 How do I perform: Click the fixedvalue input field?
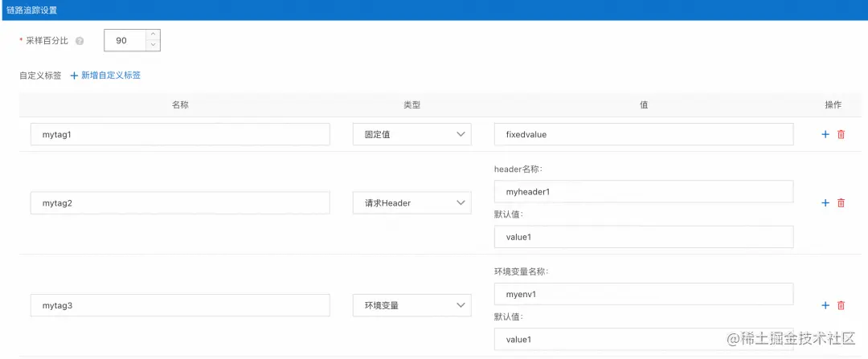click(x=644, y=134)
